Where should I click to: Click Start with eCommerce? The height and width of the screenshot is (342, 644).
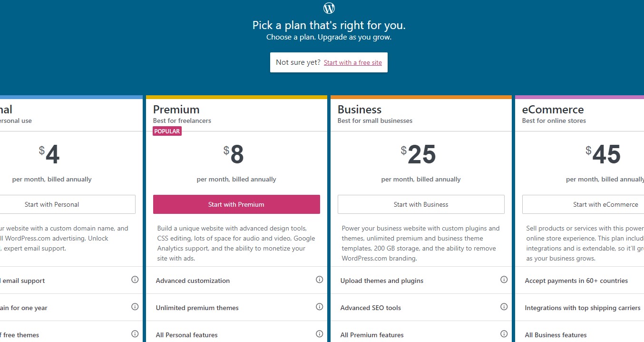point(605,204)
